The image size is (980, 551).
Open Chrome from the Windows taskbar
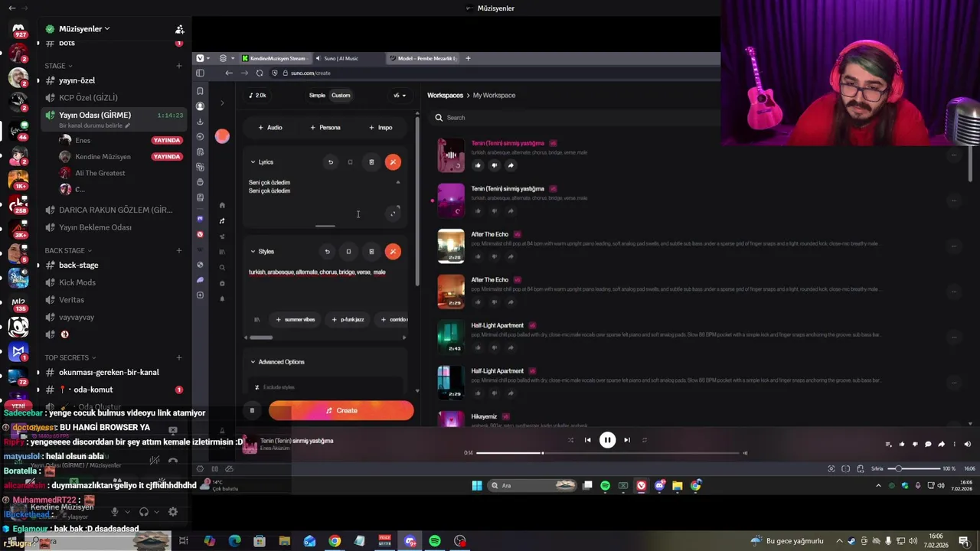335,541
